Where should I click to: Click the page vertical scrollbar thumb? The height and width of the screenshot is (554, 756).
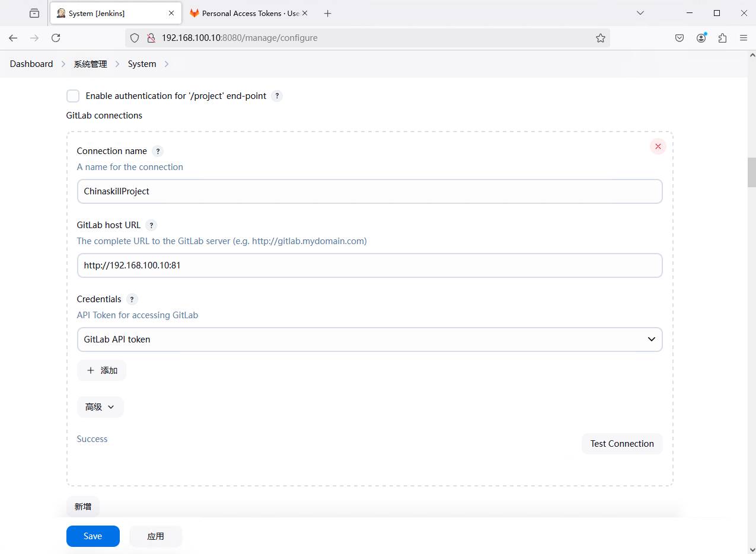pyautogui.click(x=751, y=172)
